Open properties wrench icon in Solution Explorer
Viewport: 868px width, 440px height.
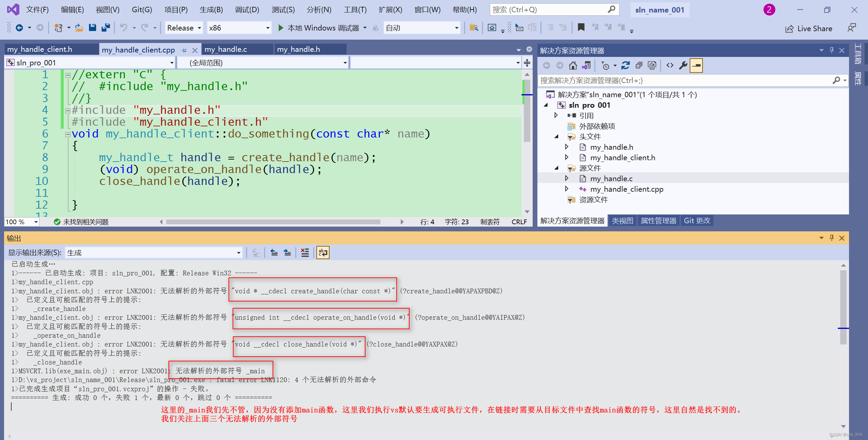pyautogui.click(x=683, y=65)
